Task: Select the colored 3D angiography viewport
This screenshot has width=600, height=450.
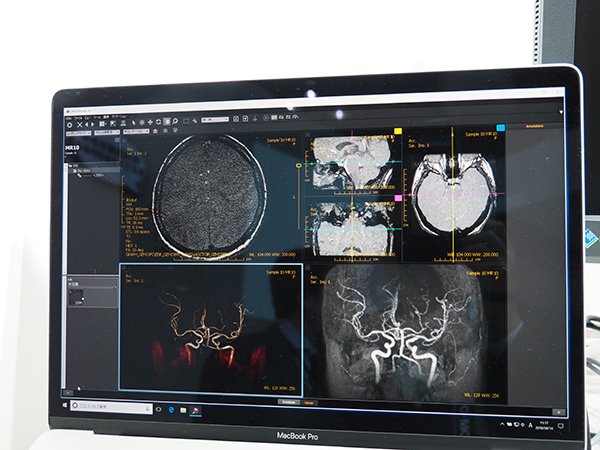Action: 209,330
